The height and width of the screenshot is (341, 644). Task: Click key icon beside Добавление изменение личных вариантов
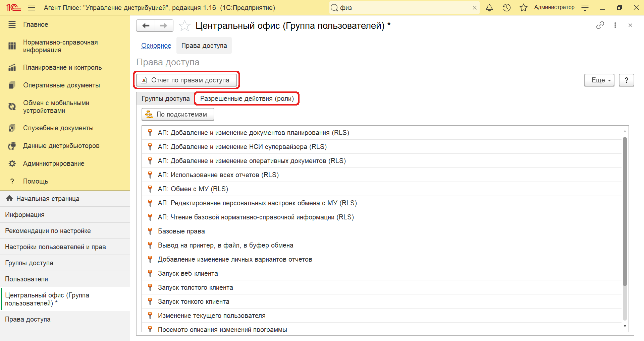click(150, 259)
